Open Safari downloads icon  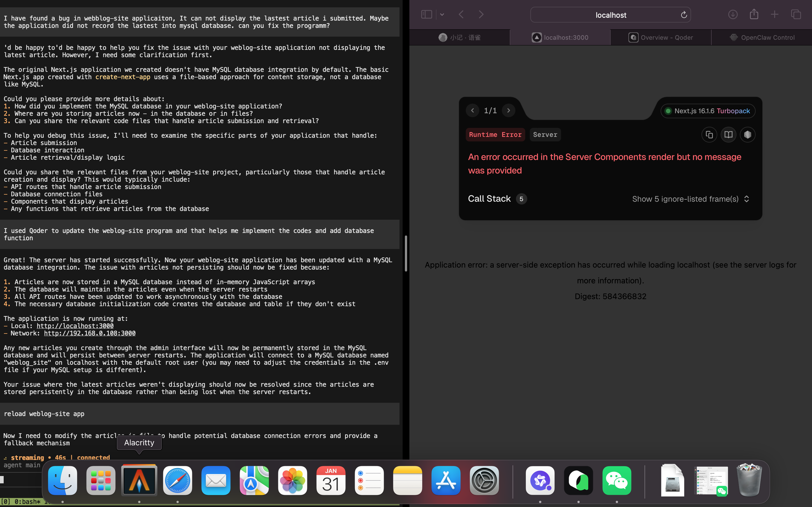pyautogui.click(x=732, y=14)
